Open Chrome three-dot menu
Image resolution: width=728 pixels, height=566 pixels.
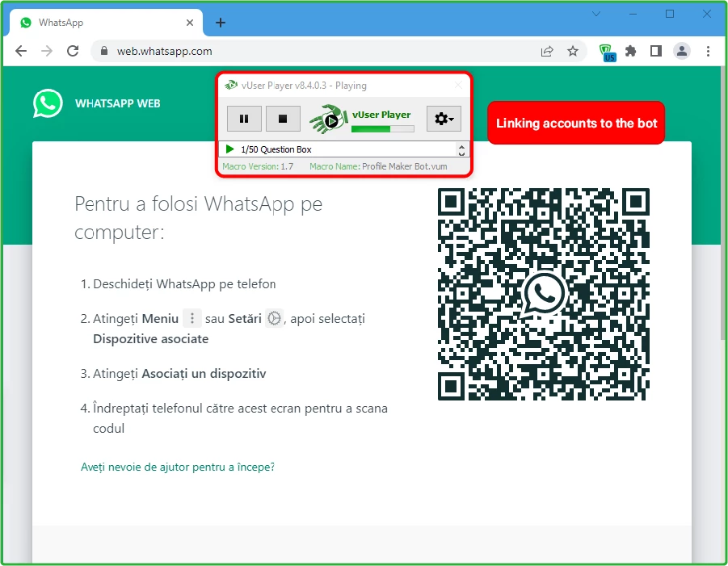(x=708, y=51)
